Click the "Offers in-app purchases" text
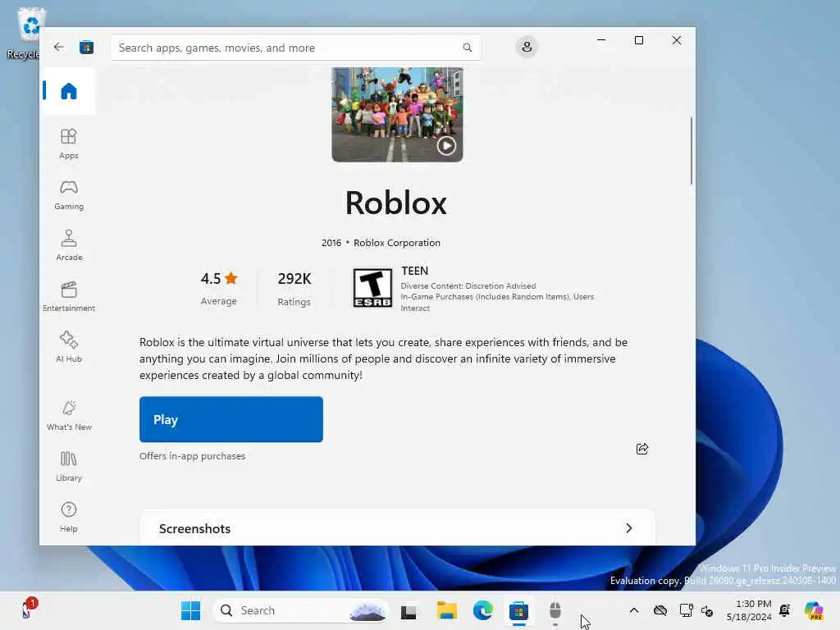The width and height of the screenshot is (840, 630). point(192,456)
